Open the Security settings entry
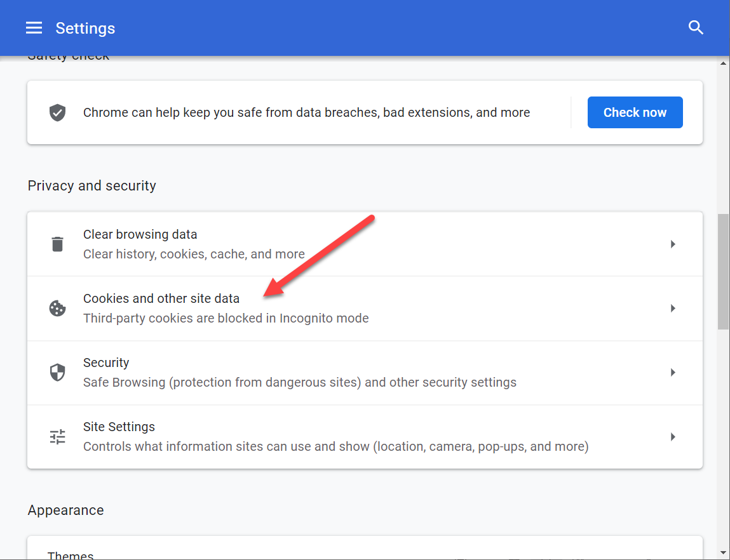 tap(106, 363)
